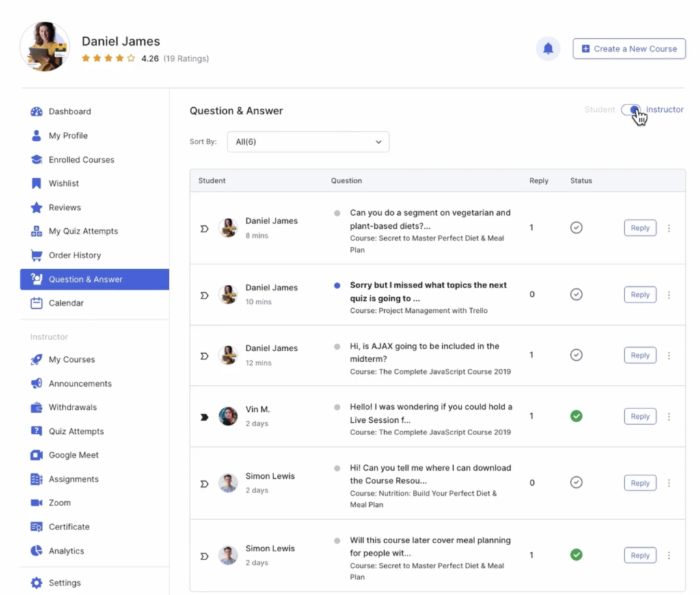This screenshot has width=700, height=595.
Task: Click the star rating under Daniel James
Action: pos(108,59)
